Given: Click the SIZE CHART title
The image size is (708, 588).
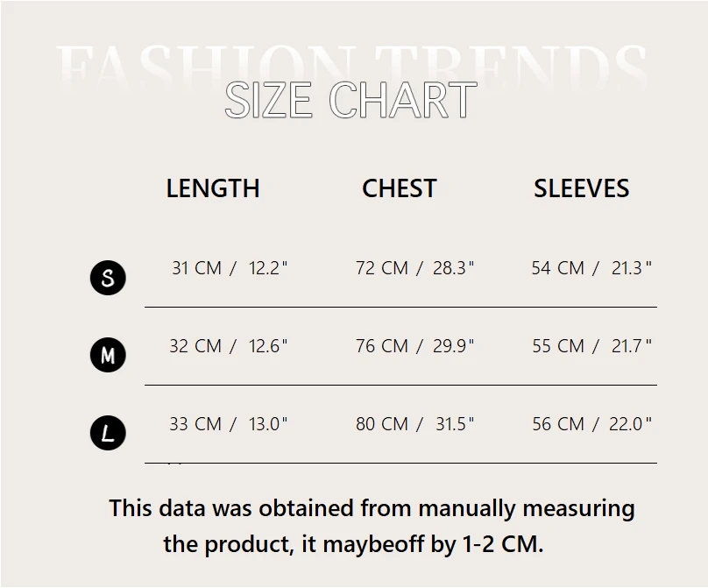Looking at the screenshot, I should pyautogui.click(x=350, y=100).
